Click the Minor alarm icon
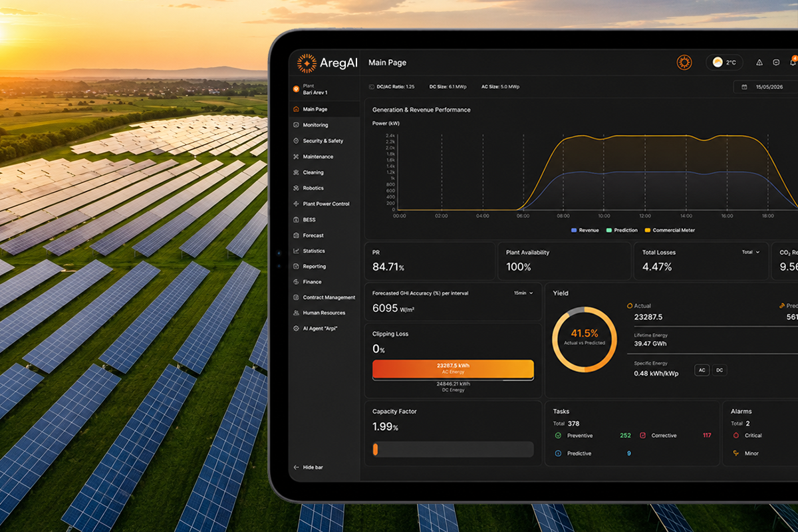Image resolution: width=798 pixels, height=532 pixels. (735, 454)
